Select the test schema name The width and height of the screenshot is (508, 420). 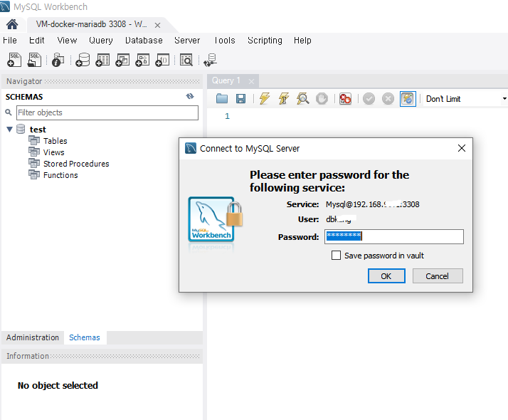point(38,130)
